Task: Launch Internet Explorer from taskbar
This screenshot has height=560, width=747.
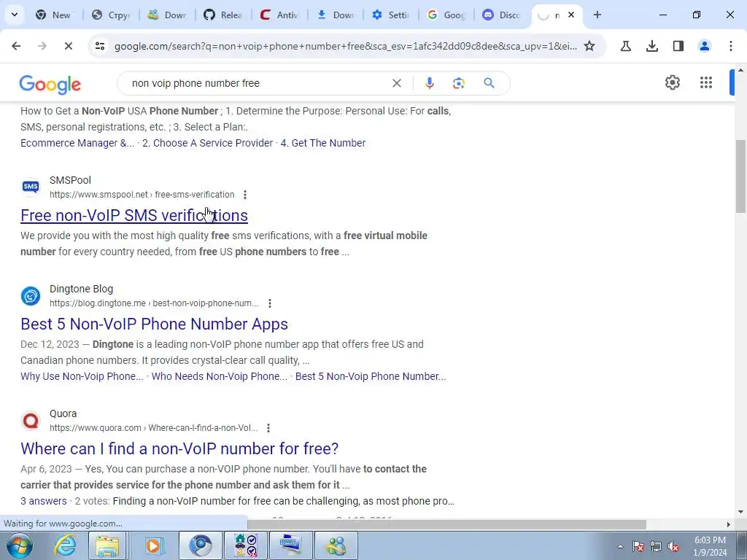Action: coord(64,545)
